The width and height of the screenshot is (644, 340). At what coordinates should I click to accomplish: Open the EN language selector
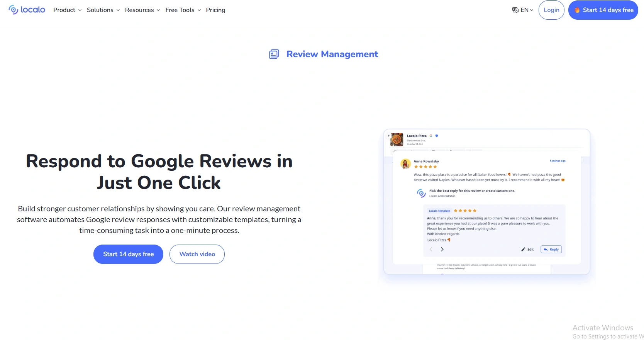click(x=523, y=10)
